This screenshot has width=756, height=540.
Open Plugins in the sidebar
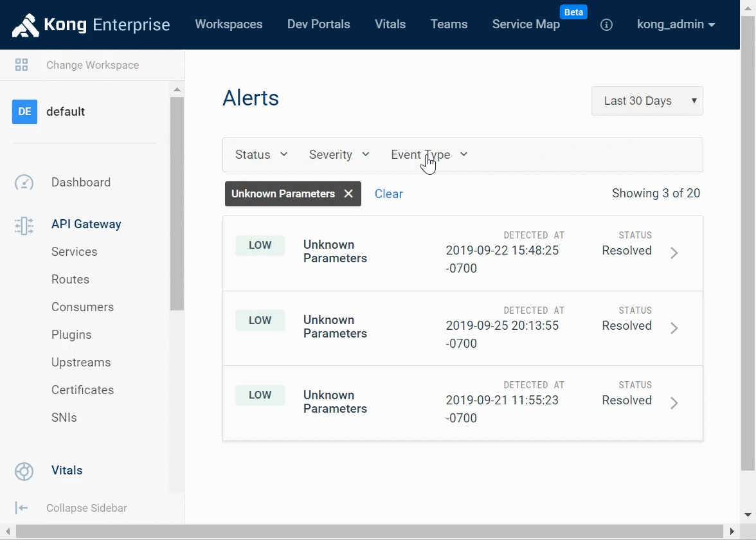[x=71, y=334]
